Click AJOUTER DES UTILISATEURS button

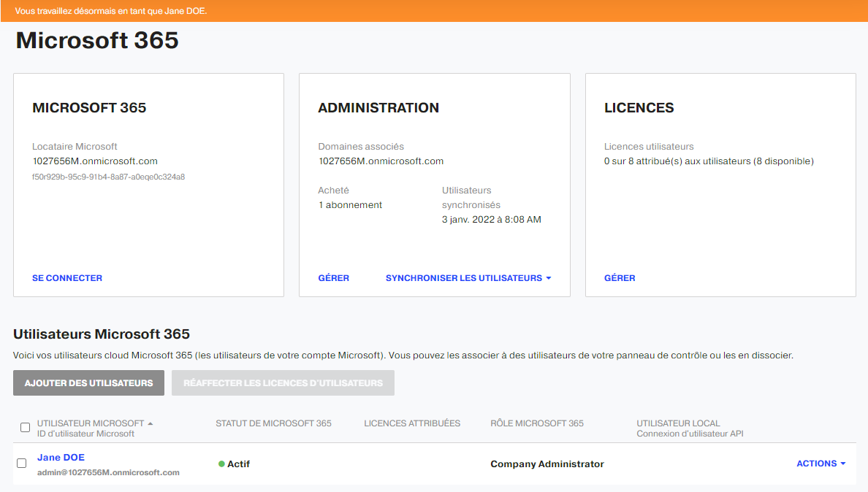point(88,383)
